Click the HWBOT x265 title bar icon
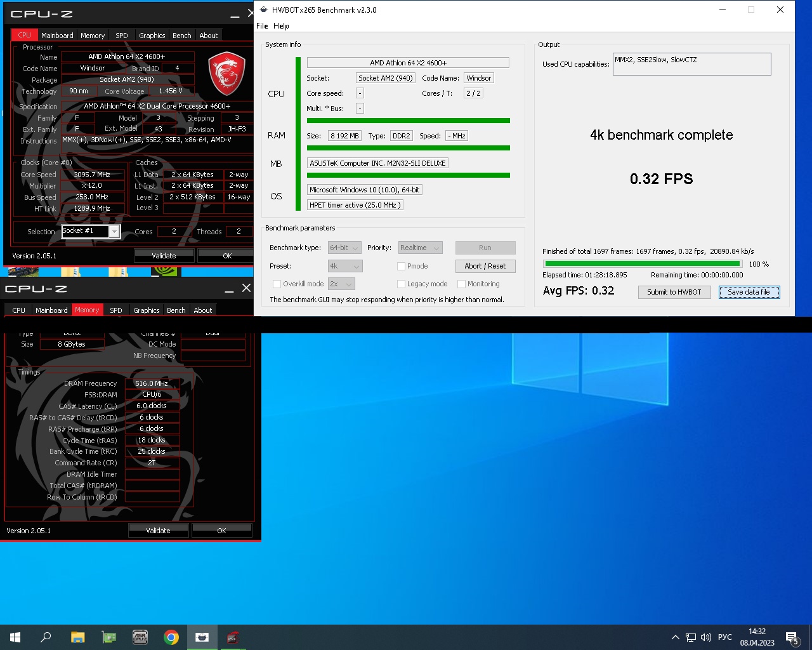Viewport: 812px width, 650px height. point(264,10)
